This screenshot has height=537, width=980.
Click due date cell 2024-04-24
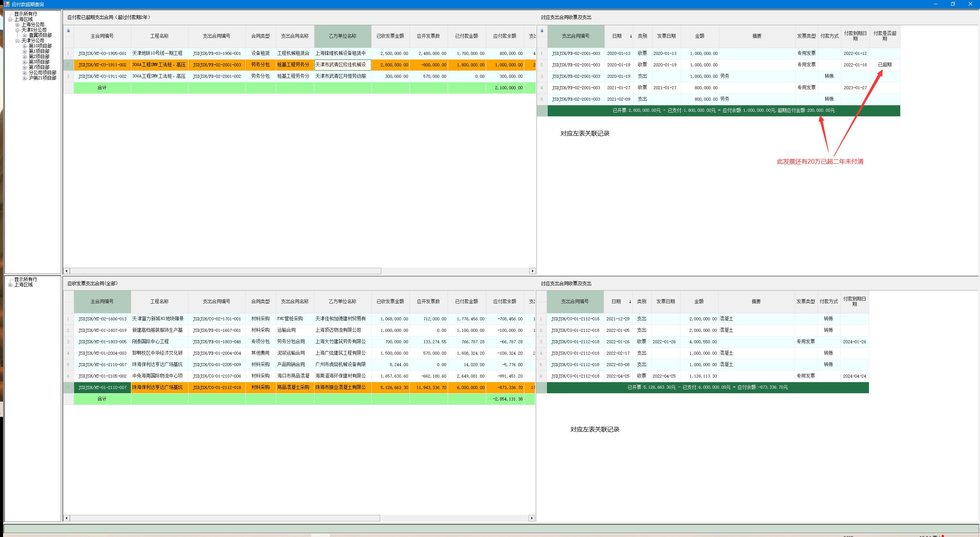click(x=855, y=376)
